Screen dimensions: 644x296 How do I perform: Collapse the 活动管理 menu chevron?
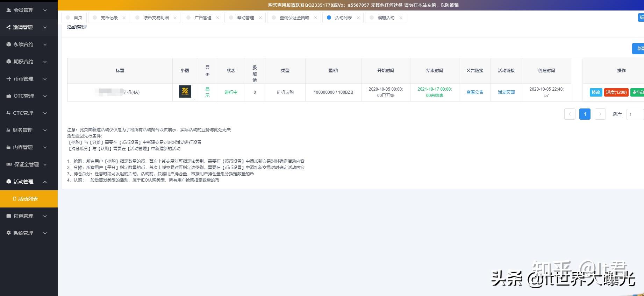pos(45,182)
